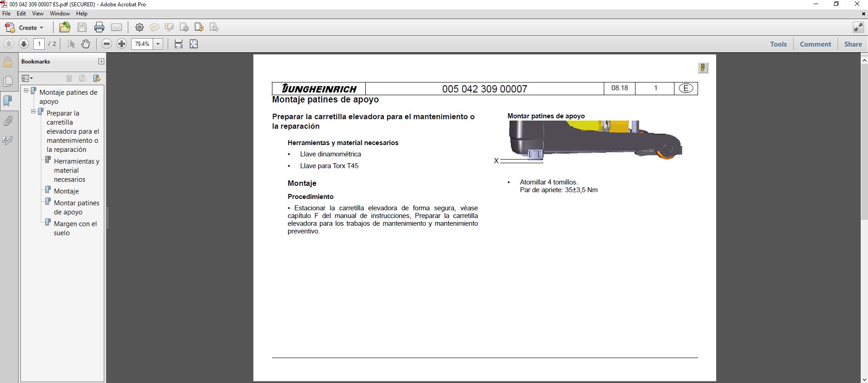The image size is (868, 383).
Task: Open the File menu
Action: pos(6,14)
